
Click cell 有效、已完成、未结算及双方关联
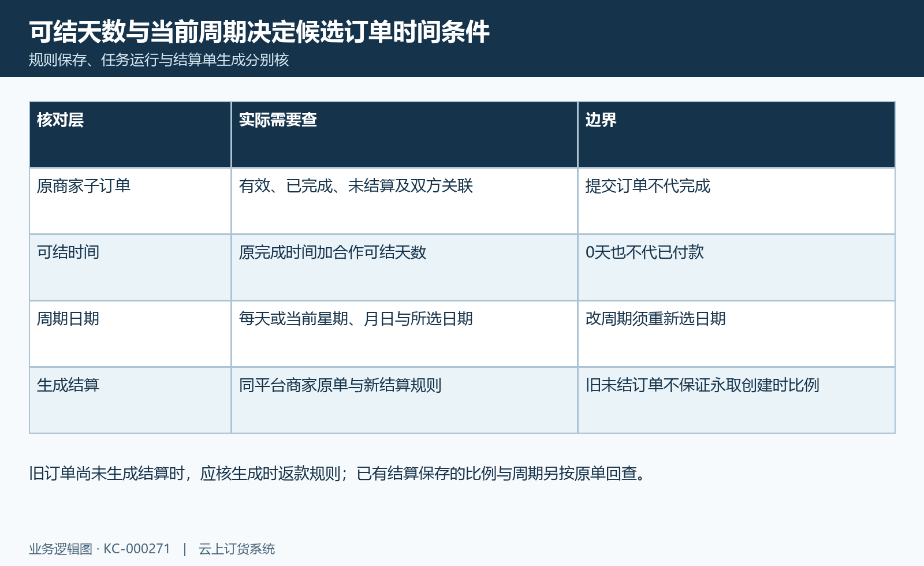(x=404, y=201)
